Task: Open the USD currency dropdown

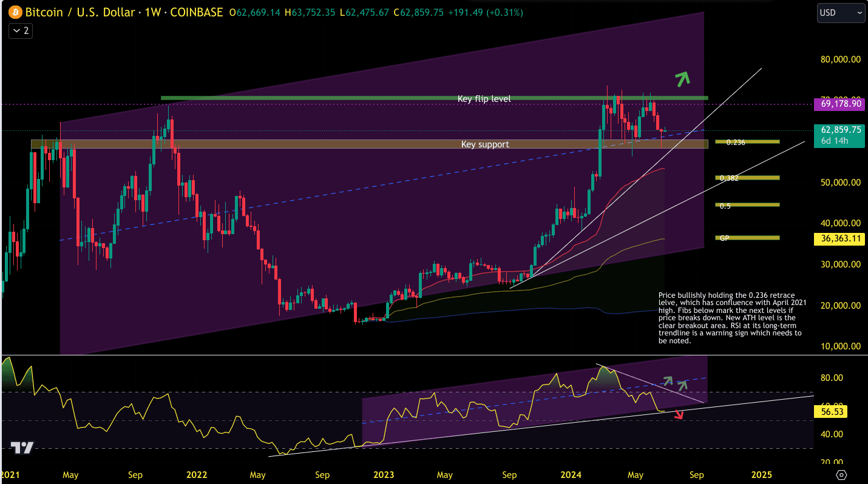Action: 841,12
